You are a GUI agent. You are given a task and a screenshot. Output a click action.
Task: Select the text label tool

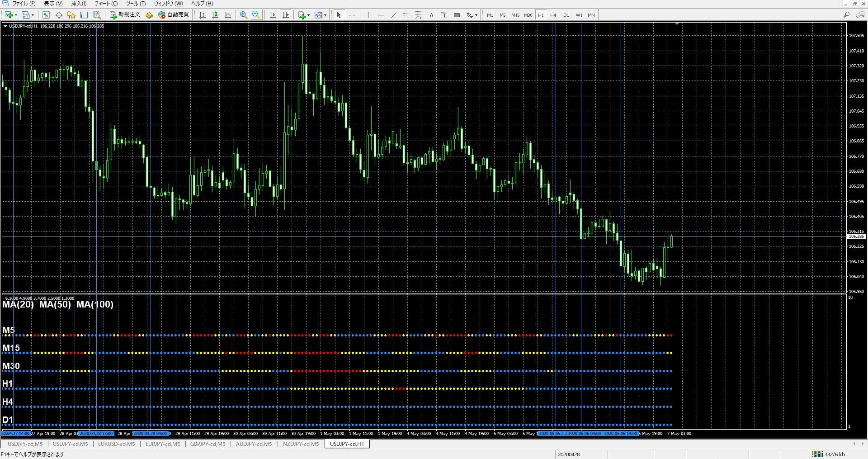coord(444,15)
